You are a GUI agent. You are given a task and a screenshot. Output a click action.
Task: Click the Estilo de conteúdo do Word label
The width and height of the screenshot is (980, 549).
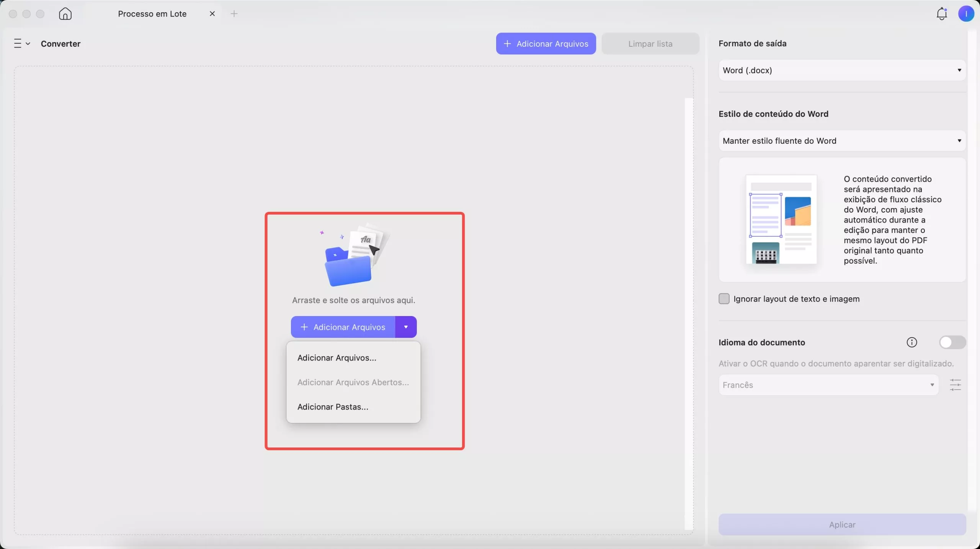[773, 114]
